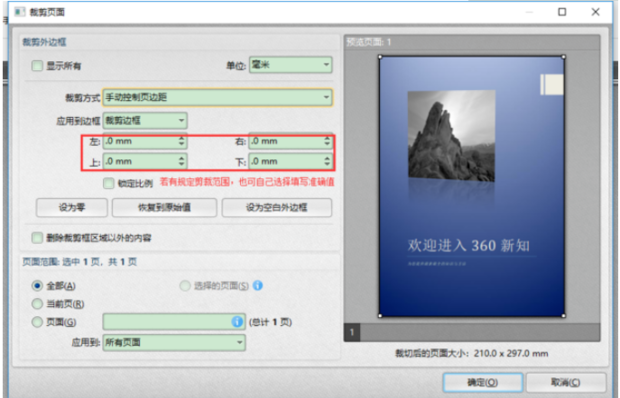Enable the 显示所有 checkbox
The image size is (620, 398).
coord(37,65)
